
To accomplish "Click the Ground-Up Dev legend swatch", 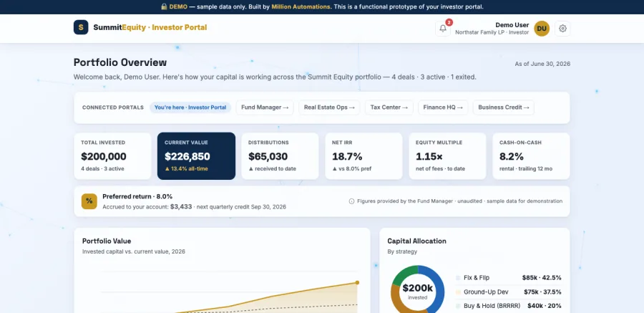I will [x=458, y=292].
